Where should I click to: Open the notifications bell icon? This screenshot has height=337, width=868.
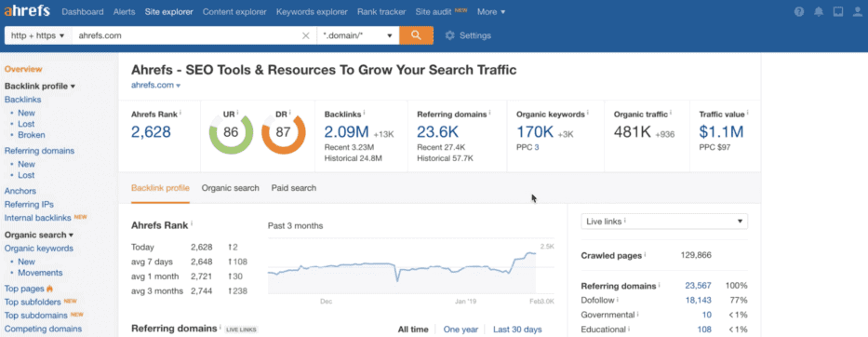click(818, 12)
